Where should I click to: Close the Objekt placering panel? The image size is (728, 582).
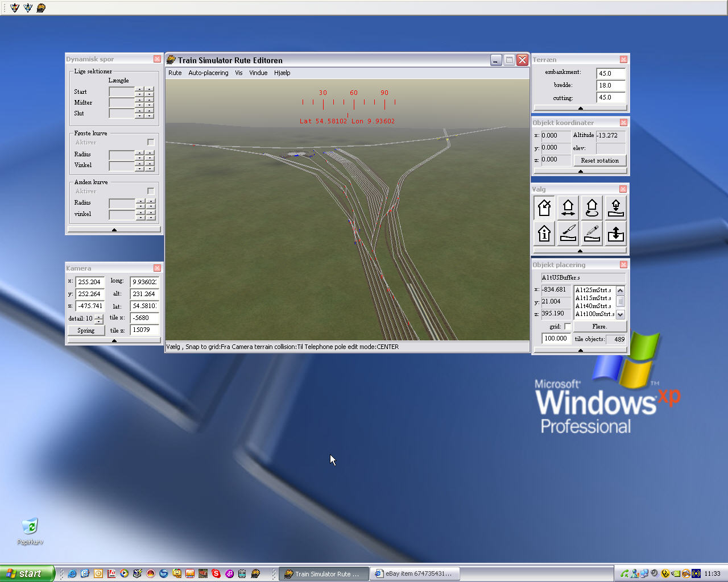click(x=623, y=265)
